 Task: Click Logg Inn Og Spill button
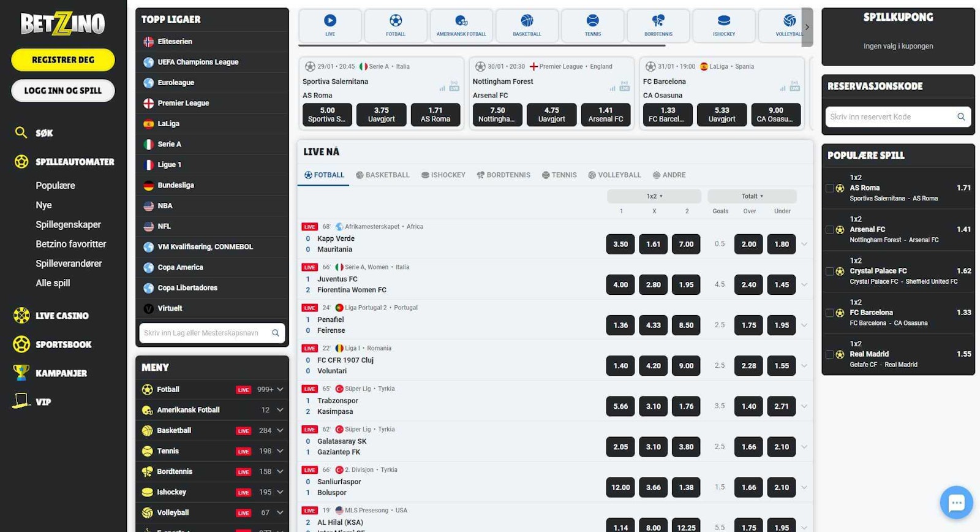pos(62,90)
